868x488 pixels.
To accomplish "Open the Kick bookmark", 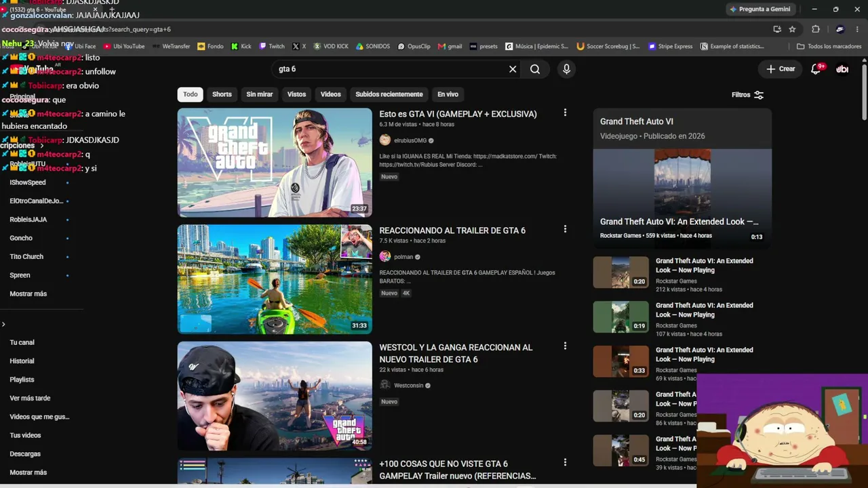I will point(241,47).
